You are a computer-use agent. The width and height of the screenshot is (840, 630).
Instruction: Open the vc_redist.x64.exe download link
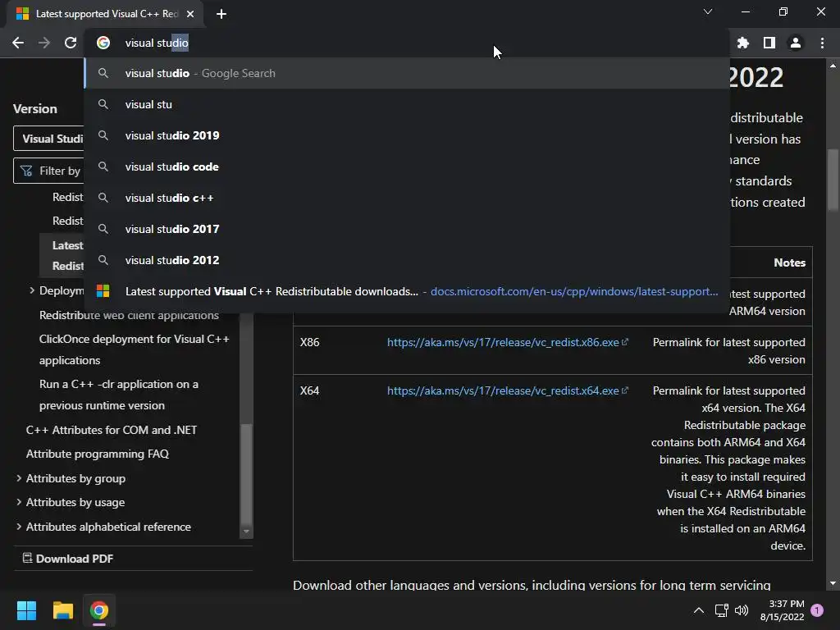click(x=507, y=390)
